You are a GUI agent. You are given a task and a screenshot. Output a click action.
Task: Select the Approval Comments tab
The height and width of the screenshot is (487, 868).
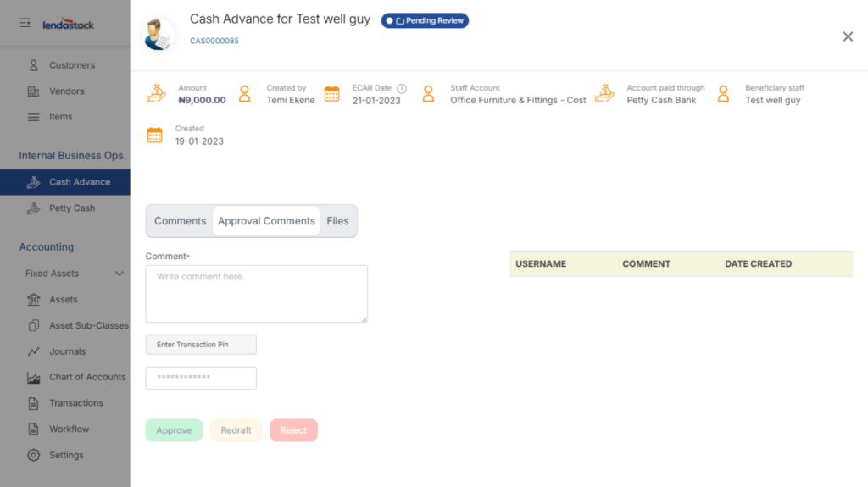[x=266, y=221]
